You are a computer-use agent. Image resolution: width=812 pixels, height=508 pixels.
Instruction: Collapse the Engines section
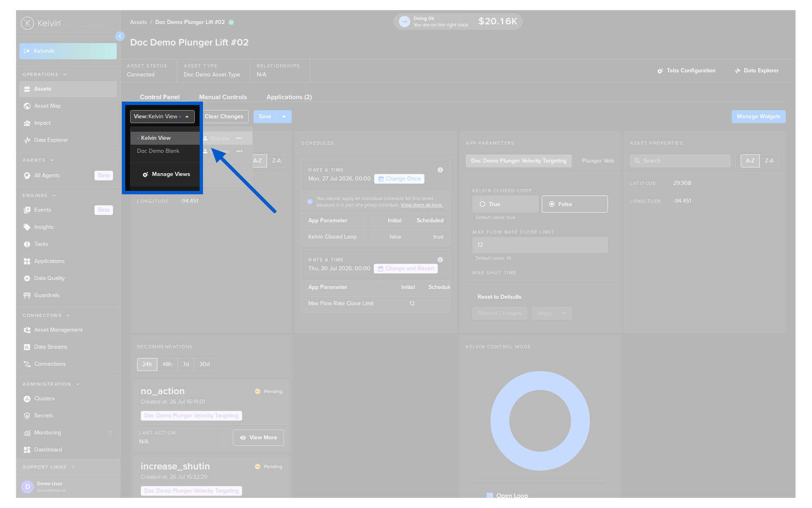point(54,196)
